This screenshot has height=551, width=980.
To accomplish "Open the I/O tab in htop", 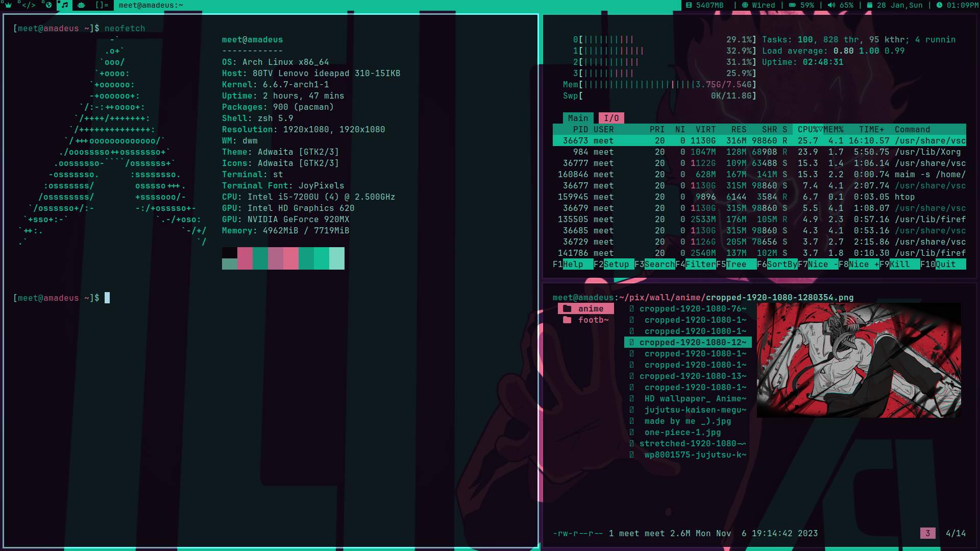I will pos(611,118).
